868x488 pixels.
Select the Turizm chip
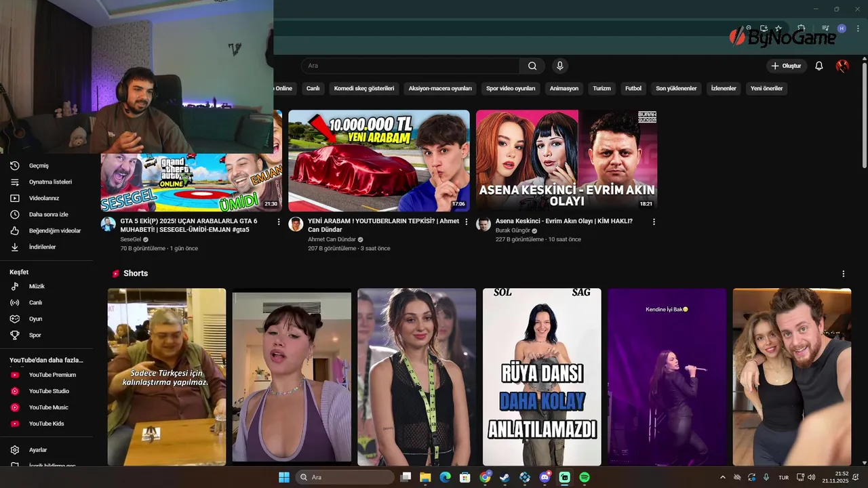click(601, 88)
